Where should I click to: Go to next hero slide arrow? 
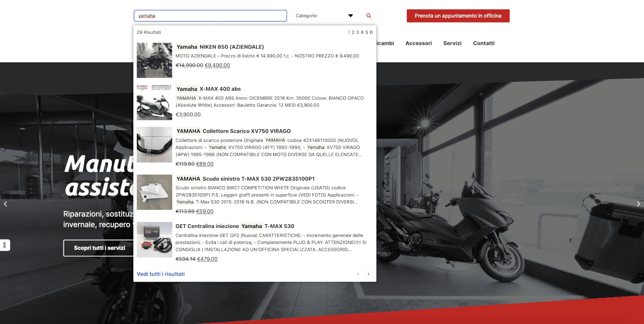pyautogui.click(x=638, y=204)
